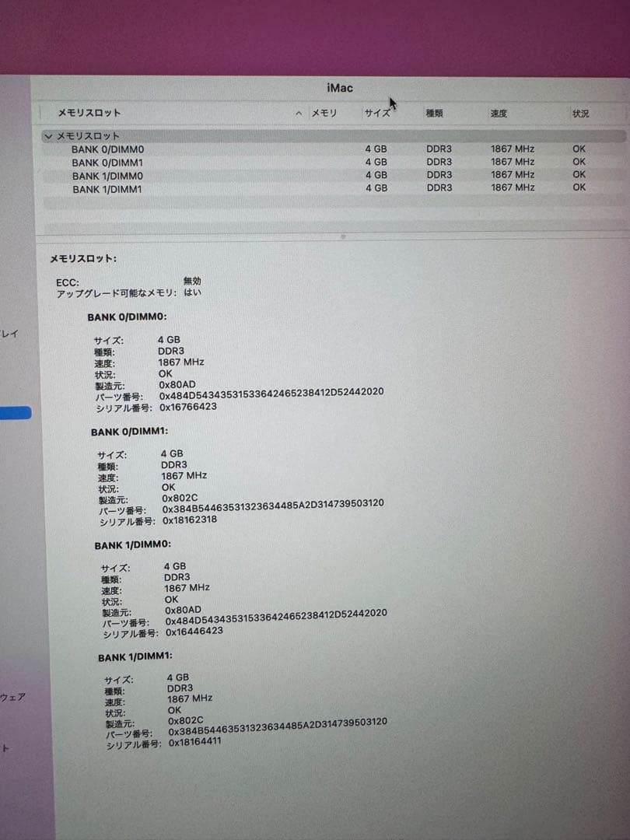
Task: Select the BANK 0/DIMM0 memory slot row
Action: 107,149
